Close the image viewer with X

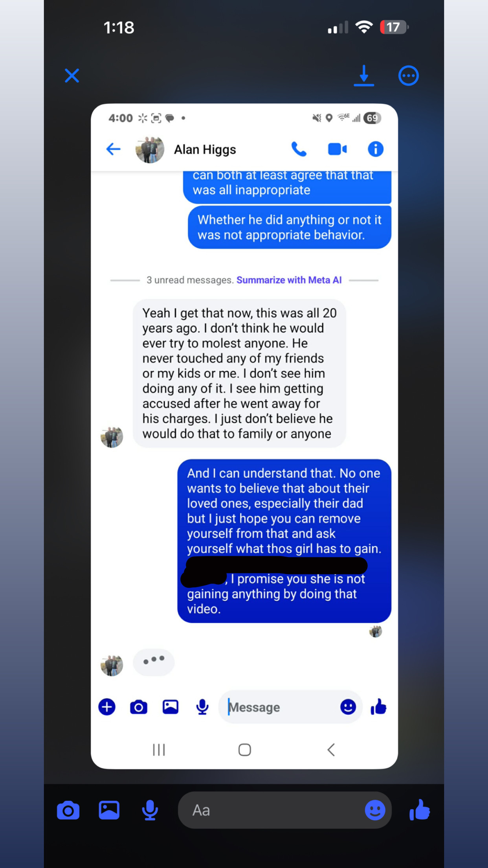click(x=72, y=75)
